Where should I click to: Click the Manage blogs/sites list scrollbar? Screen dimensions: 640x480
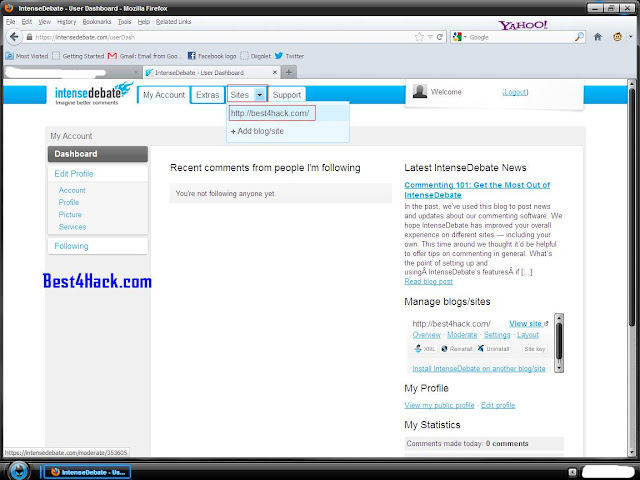tap(559, 343)
